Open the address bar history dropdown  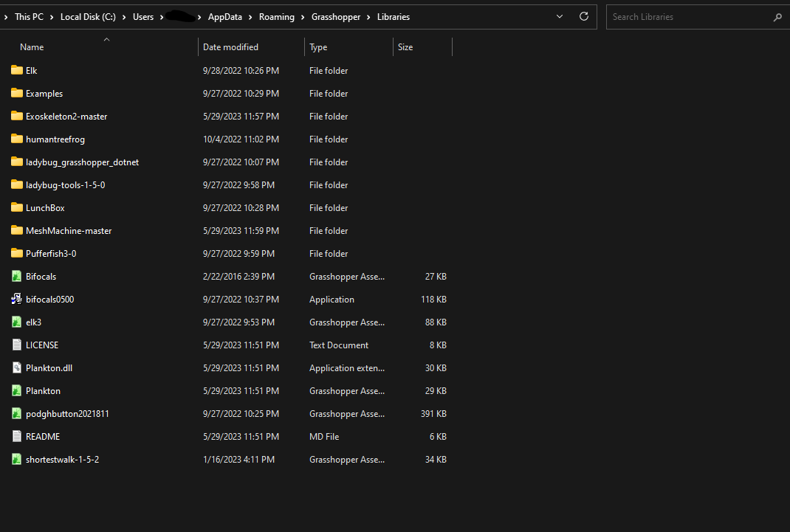(559, 17)
